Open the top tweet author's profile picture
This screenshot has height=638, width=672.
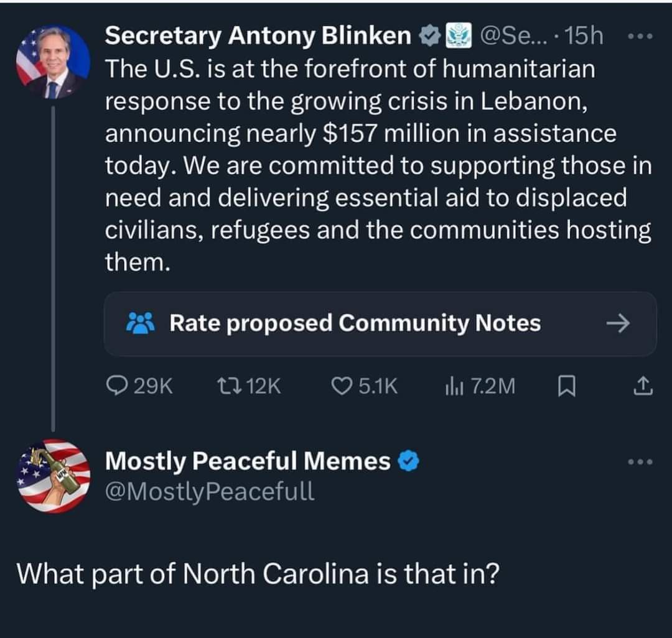pos(53,62)
